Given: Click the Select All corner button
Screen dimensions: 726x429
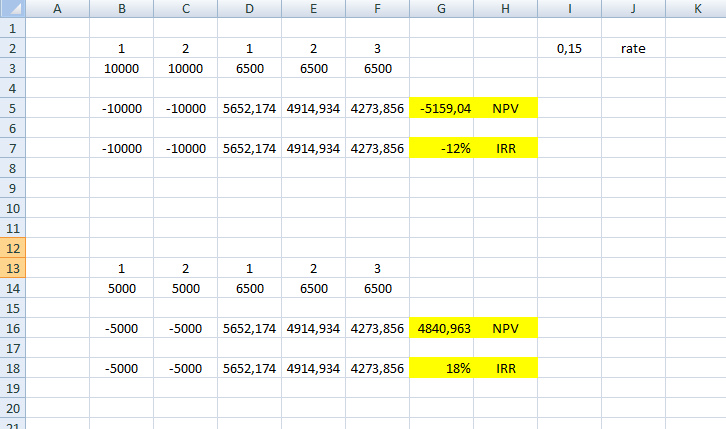Looking at the screenshot, I should (x=11, y=8).
